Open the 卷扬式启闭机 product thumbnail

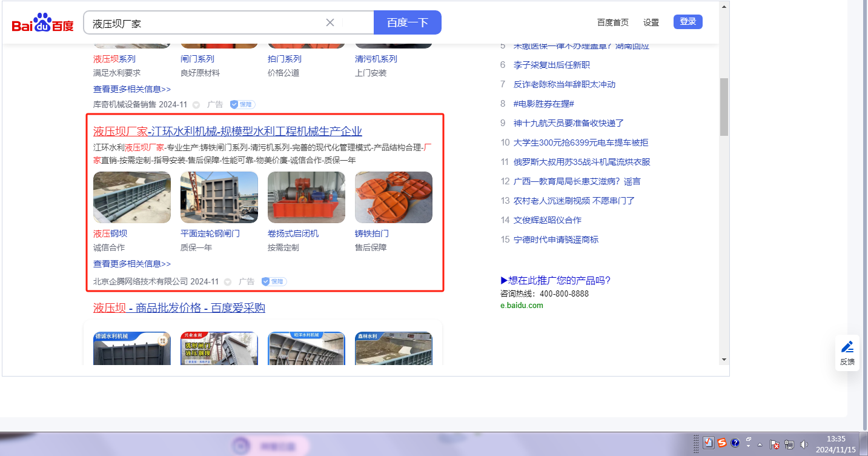[x=306, y=197]
